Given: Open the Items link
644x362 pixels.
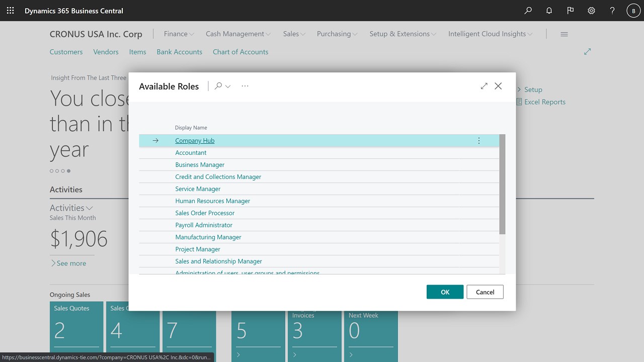Looking at the screenshot, I should [137, 52].
